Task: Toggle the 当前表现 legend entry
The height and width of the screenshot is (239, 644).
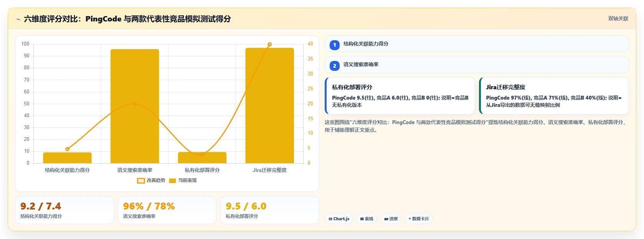Action: [x=183, y=180]
